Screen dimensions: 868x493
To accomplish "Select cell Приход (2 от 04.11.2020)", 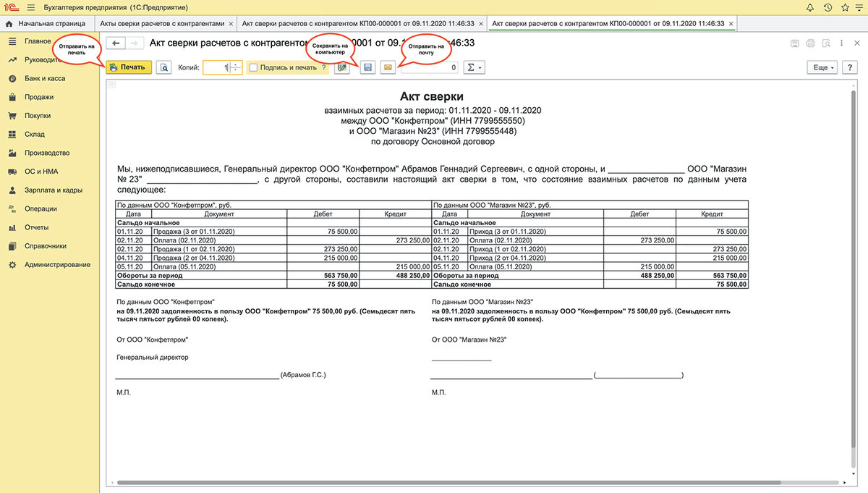I will coord(535,258).
